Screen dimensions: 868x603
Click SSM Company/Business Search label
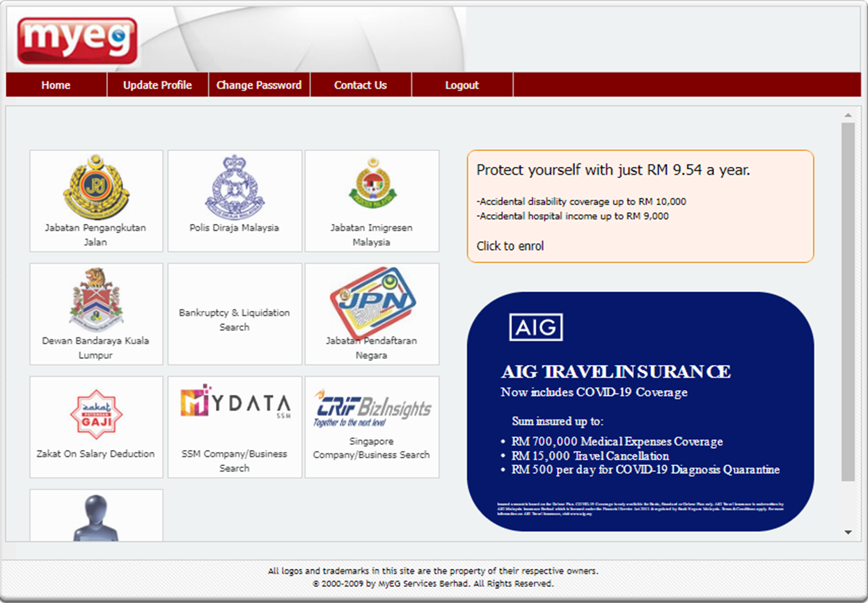click(x=235, y=460)
